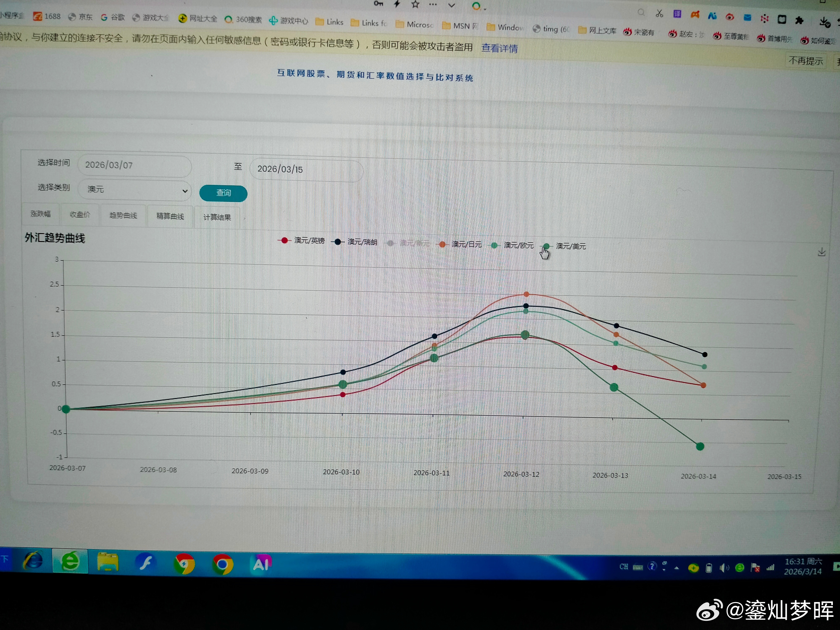Open the 查看详情 link
The image size is (840, 630).
tap(499, 48)
